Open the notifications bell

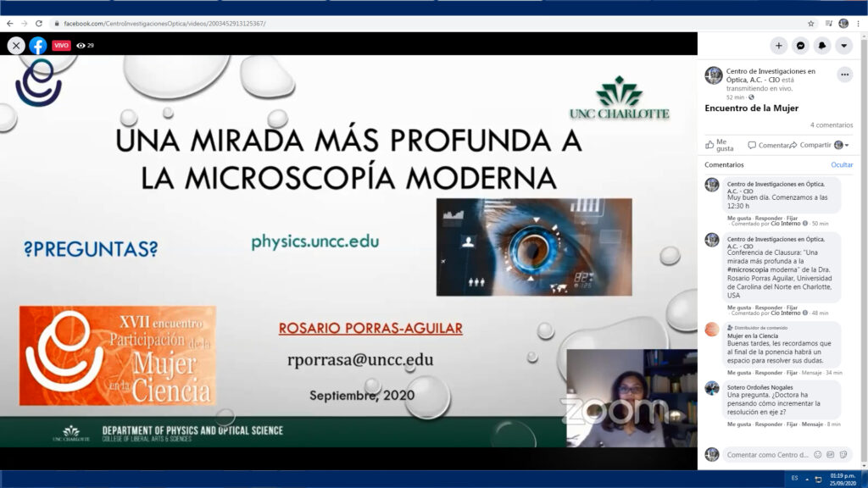pyautogui.click(x=821, y=46)
